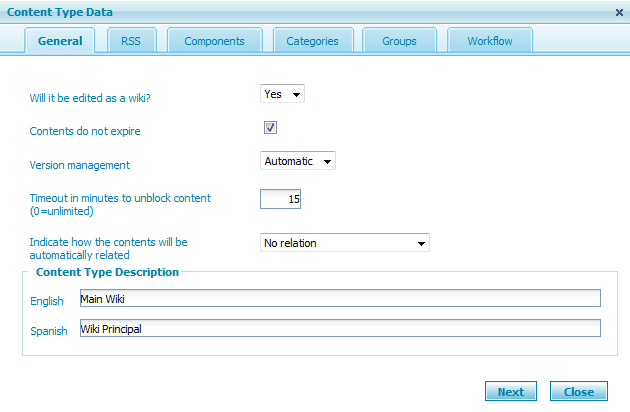Switch to the Workflow tab

[490, 41]
